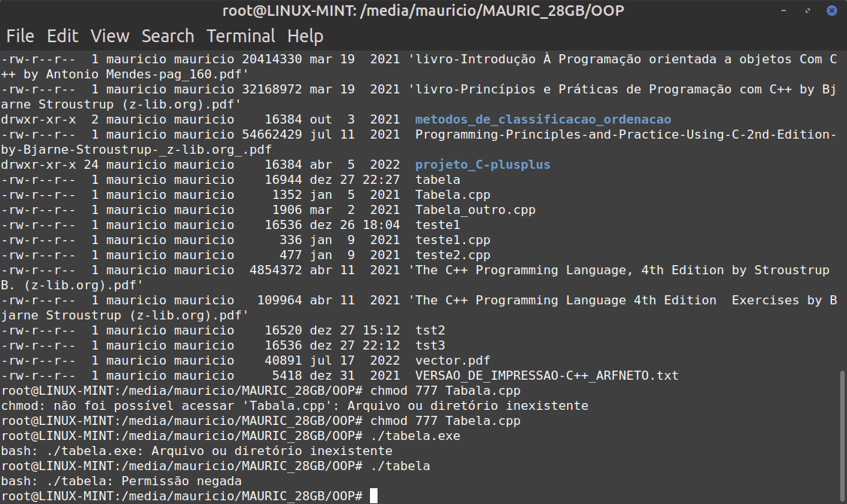The width and height of the screenshot is (847, 504).
Task: Click the terminal cursor at the last prompt
Action: 374,496
